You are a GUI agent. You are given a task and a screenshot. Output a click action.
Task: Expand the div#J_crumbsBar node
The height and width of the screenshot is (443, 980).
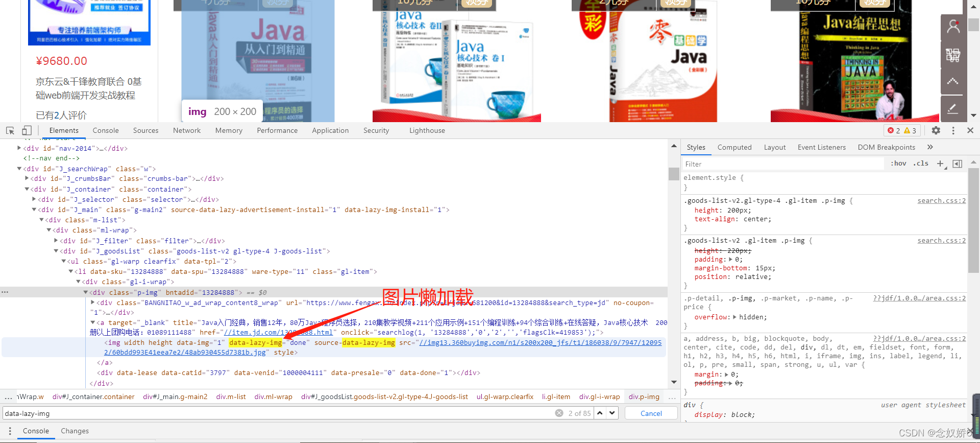coord(27,178)
